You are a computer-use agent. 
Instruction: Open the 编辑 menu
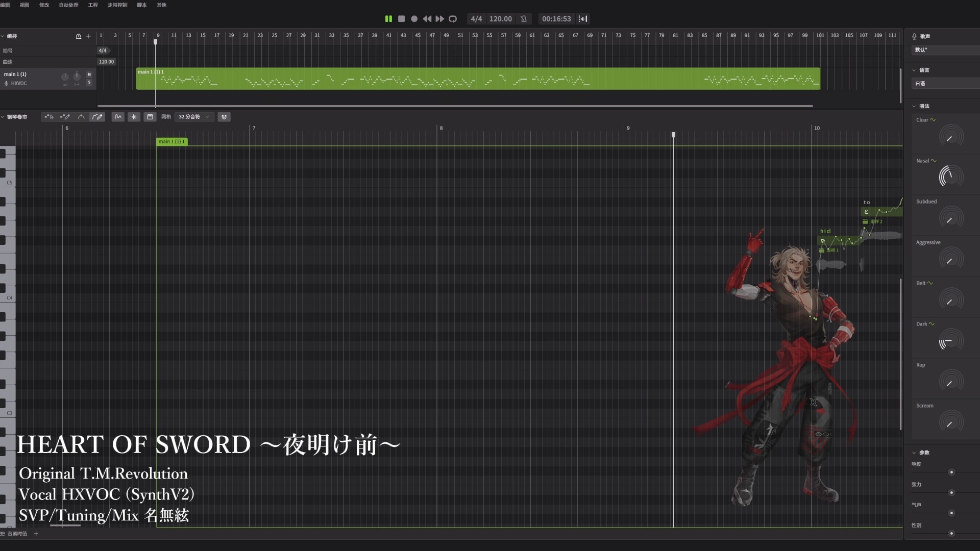(5, 5)
